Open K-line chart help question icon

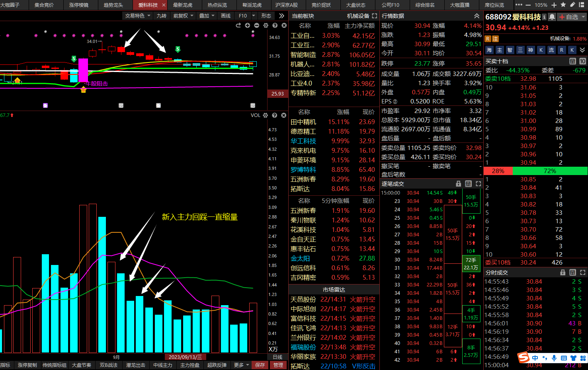(275, 25)
